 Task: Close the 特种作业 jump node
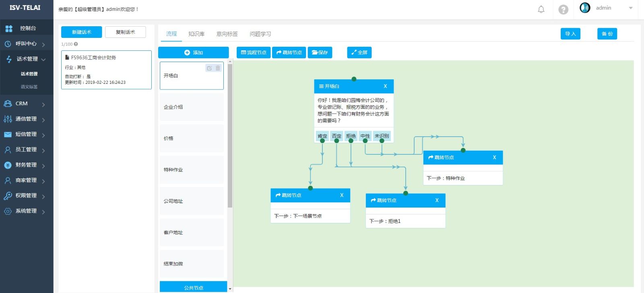tap(494, 158)
